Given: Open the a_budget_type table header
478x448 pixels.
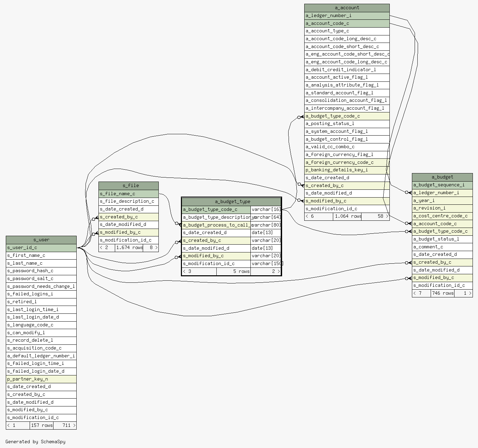Looking at the screenshot, I should tap(232, 201).
